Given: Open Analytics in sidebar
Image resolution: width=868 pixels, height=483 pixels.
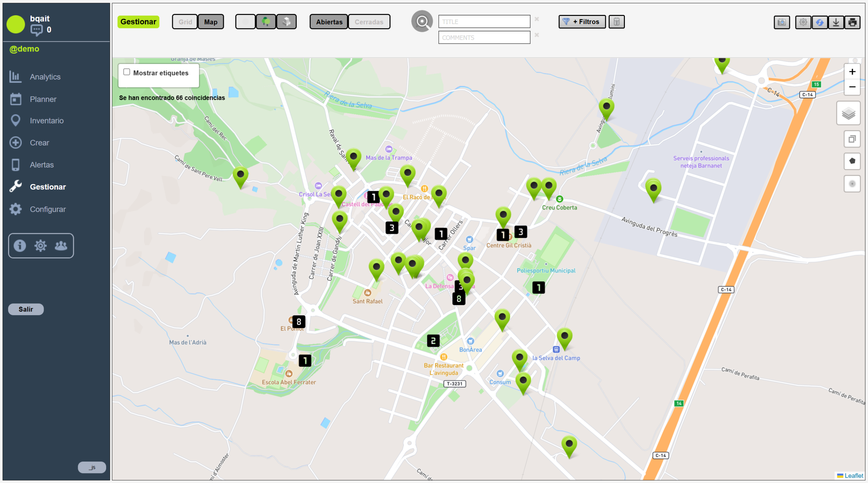Looking at the screenshot, I should [x=45, y=77].
